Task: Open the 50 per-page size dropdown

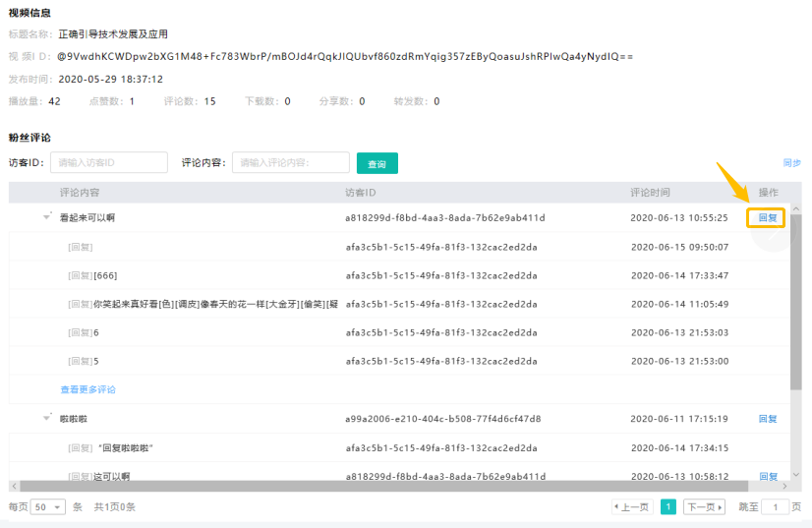Action: pos(47,507)
